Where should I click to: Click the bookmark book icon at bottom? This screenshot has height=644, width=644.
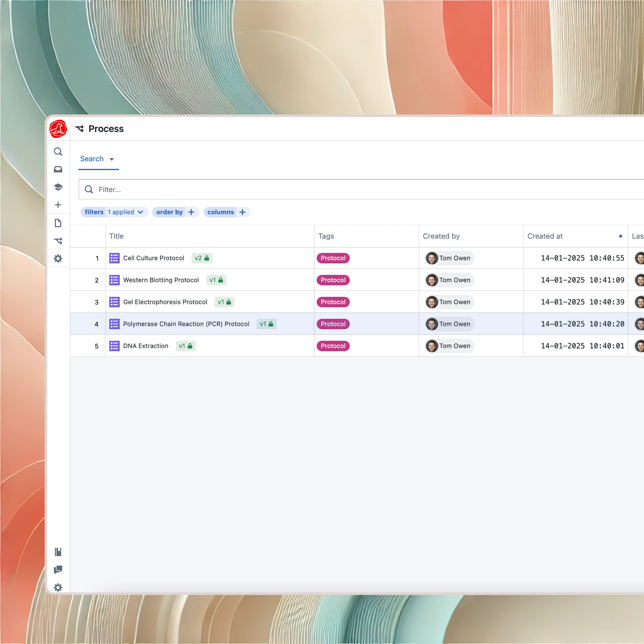[58, 552]
